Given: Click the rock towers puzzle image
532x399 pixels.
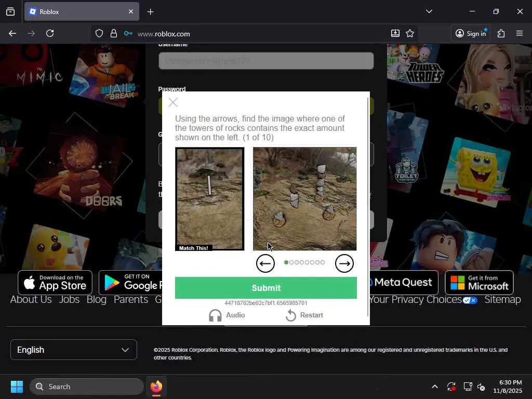Looking at the screenshot, I should [x=304, y=199].
